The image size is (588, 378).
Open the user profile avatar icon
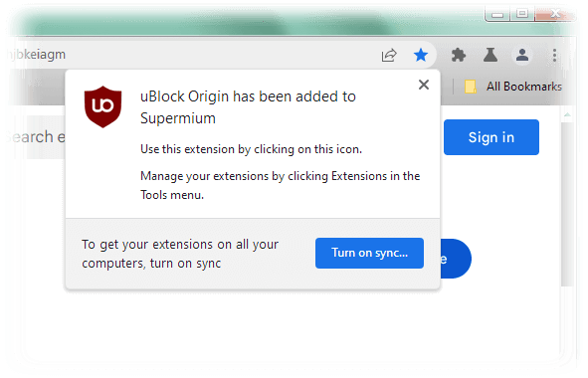(x=522, y=55)
